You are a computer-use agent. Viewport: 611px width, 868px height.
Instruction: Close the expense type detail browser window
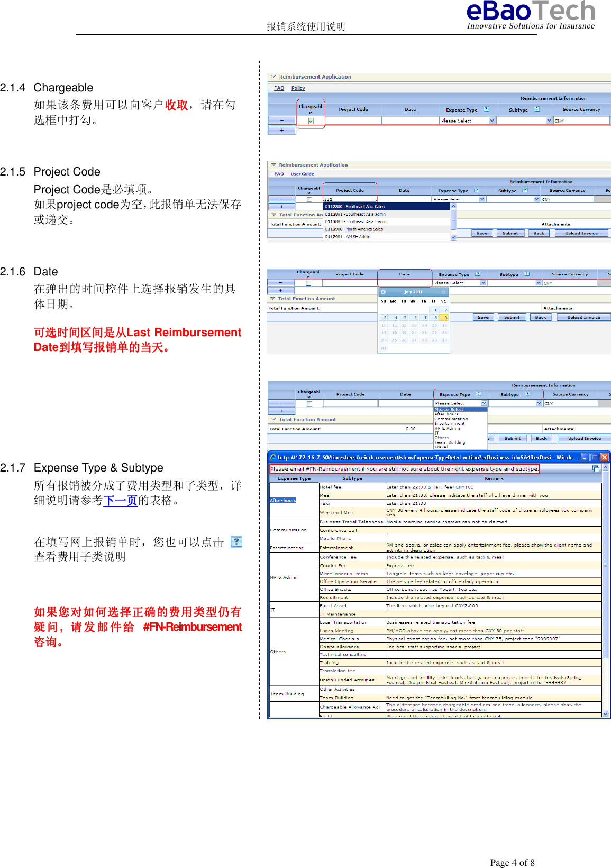pos(605,457)
